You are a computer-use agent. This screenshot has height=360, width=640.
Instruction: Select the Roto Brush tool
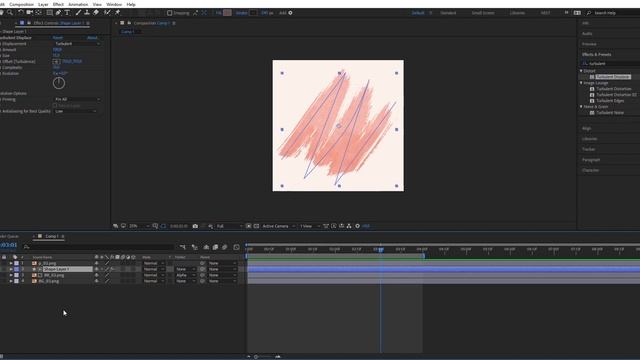point(107,13)
